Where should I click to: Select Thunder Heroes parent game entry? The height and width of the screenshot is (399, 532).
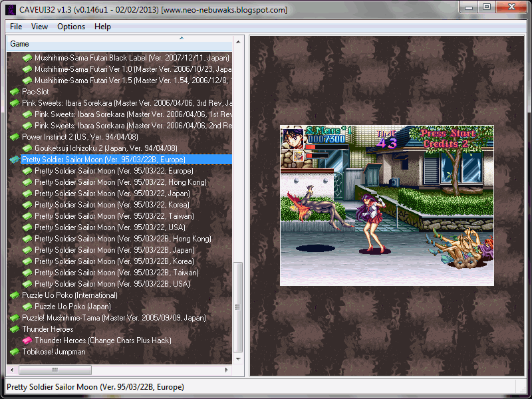point(47,329)
